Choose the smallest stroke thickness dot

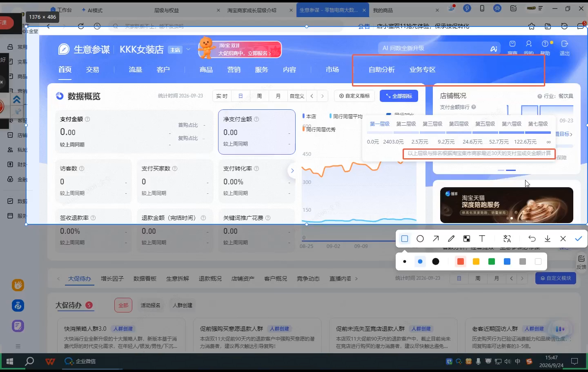pyautogui.click(x=405, y=261)
